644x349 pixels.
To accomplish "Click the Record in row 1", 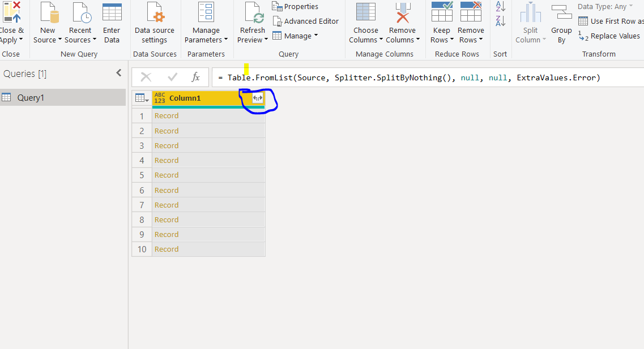I will [167, 115].
